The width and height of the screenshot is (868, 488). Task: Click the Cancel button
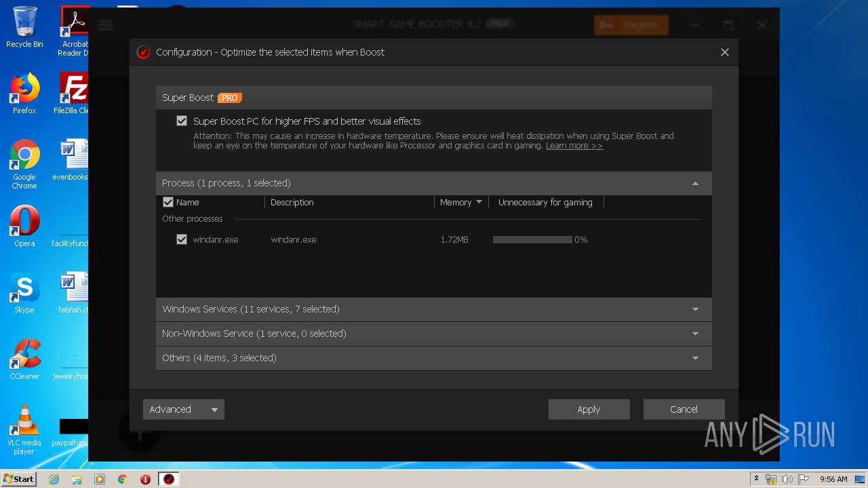[684, 409]
